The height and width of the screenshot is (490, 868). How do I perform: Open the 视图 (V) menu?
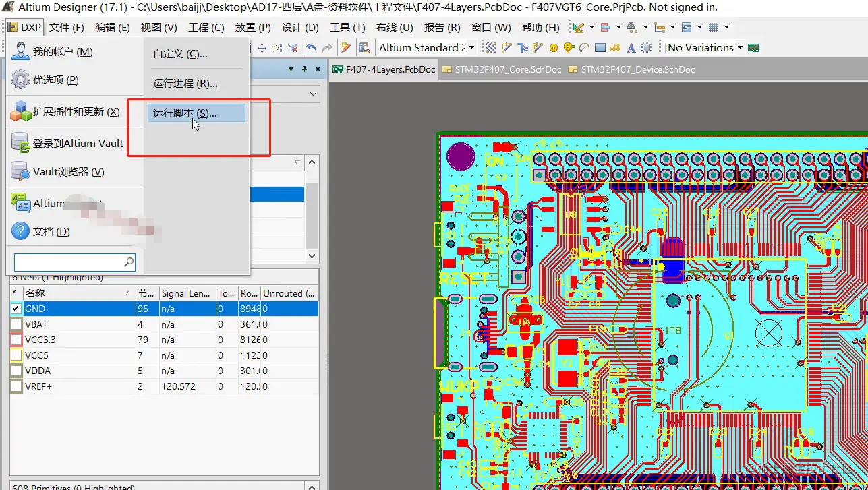(158, 28)
